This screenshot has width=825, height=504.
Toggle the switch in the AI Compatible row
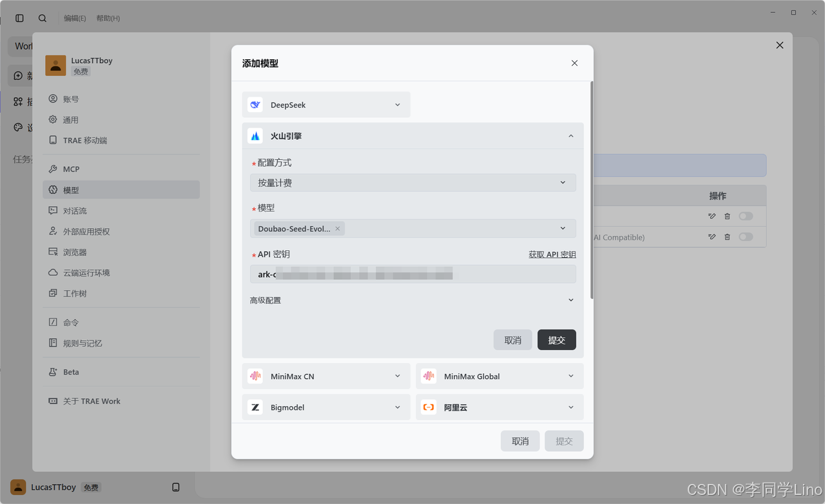[x=746, y=237]
